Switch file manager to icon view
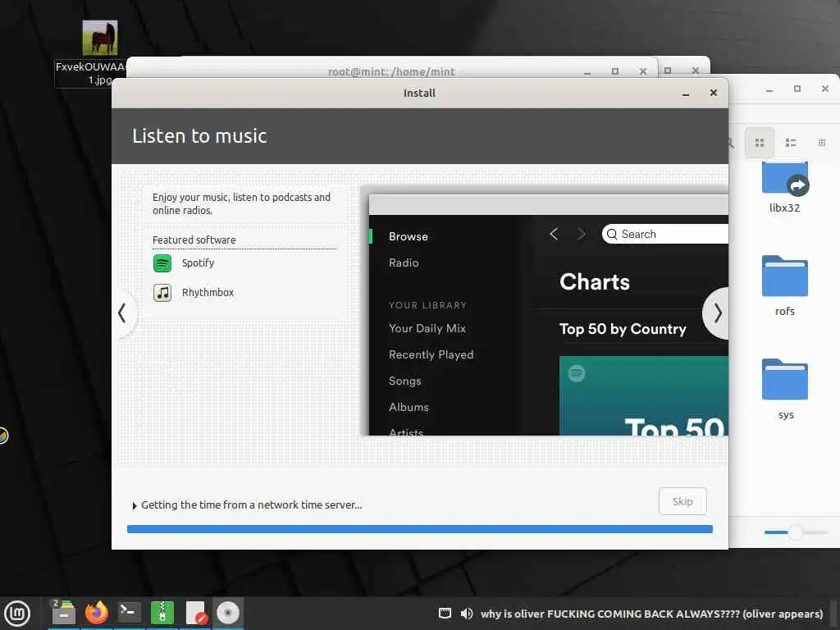This screenshot has height=630, width=840. click(759, 143)
